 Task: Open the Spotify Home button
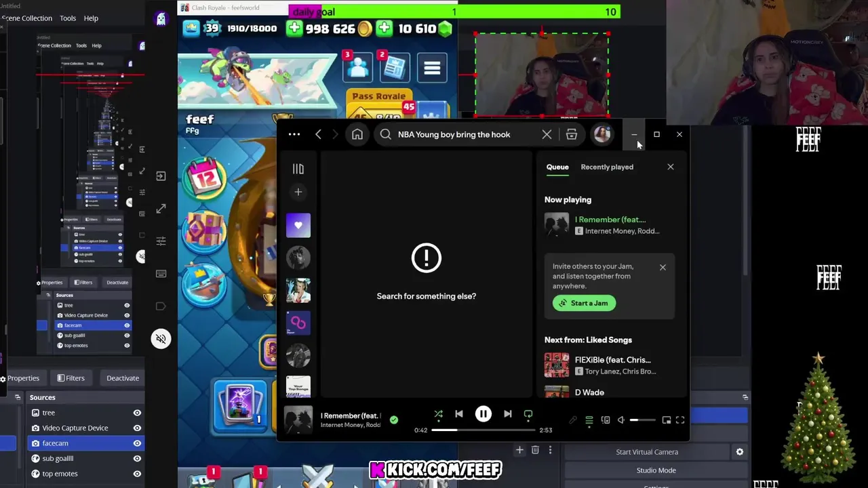(357, 134)
